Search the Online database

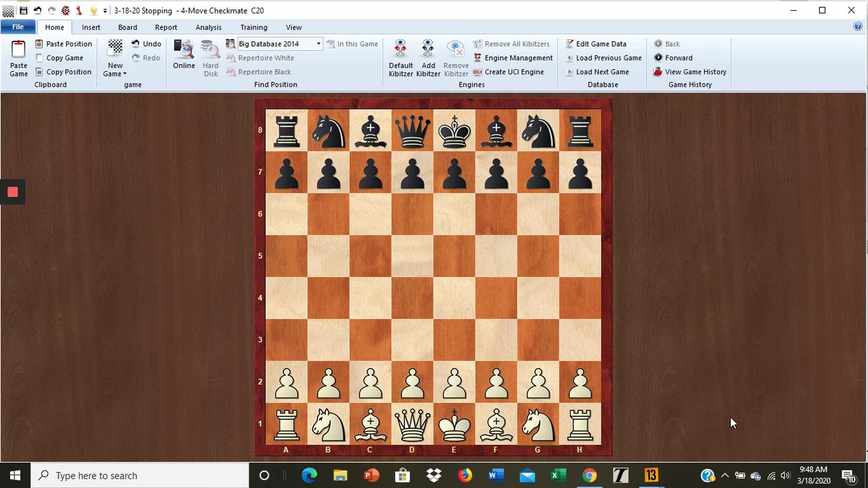184,54
